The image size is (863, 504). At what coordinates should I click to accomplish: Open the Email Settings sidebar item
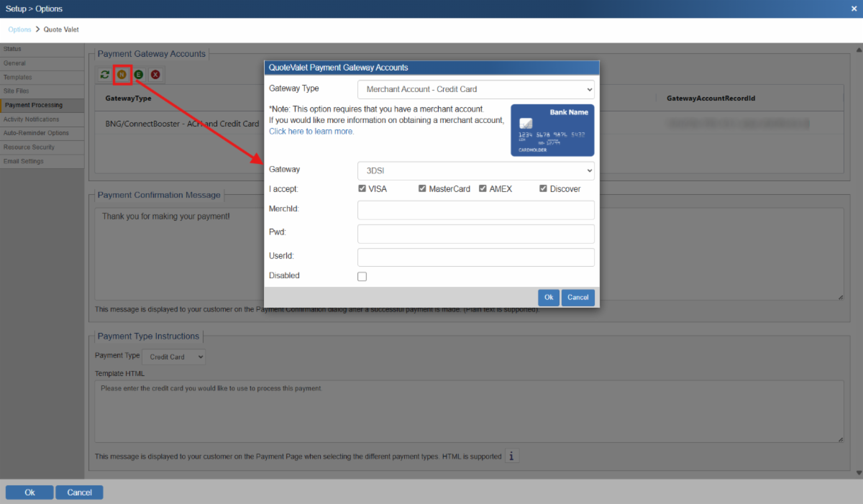[x=24, y=161]
